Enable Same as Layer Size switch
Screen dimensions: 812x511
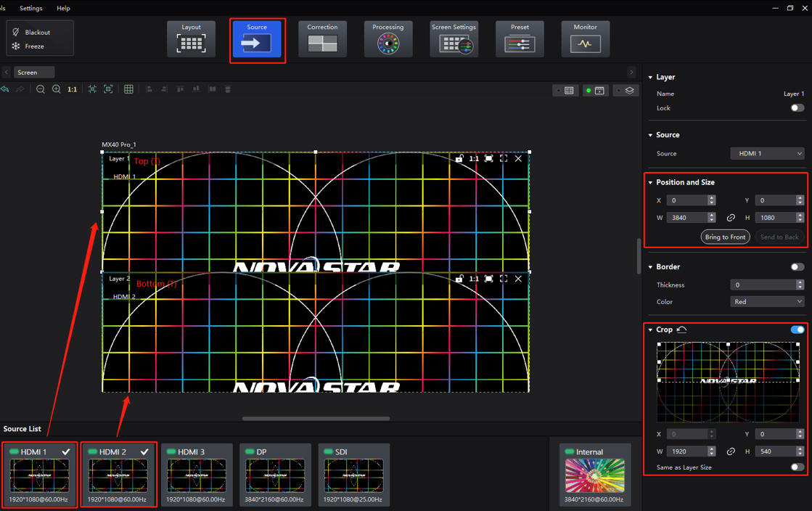click(x=797, y=467)
